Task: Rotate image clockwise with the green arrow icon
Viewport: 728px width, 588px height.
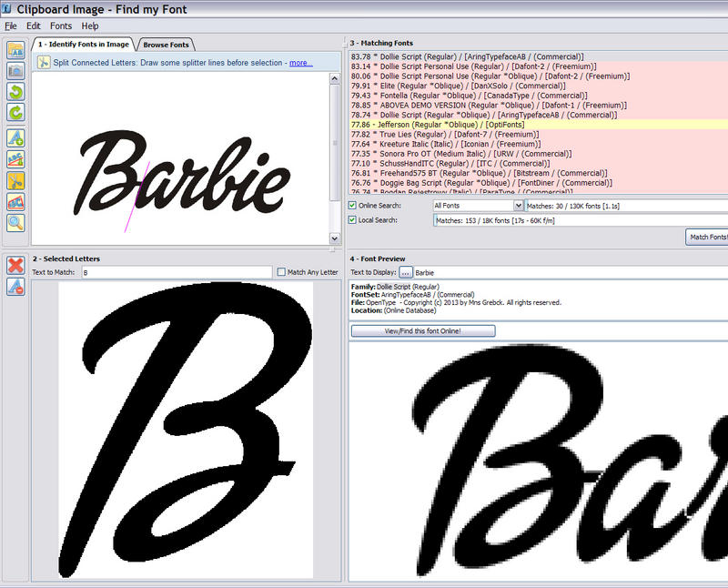Action: pos(15,112)
